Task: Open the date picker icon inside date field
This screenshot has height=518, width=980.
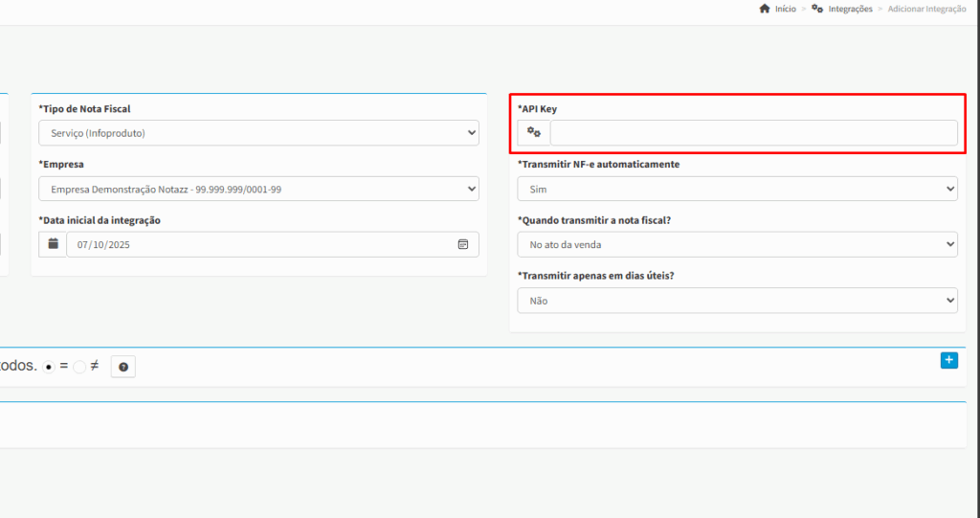Action: coord(463,244)
